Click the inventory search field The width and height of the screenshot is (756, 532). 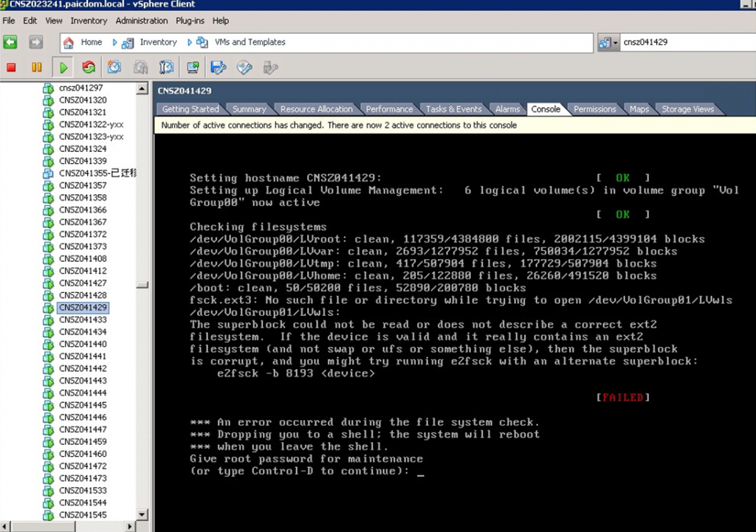[687, 42]
